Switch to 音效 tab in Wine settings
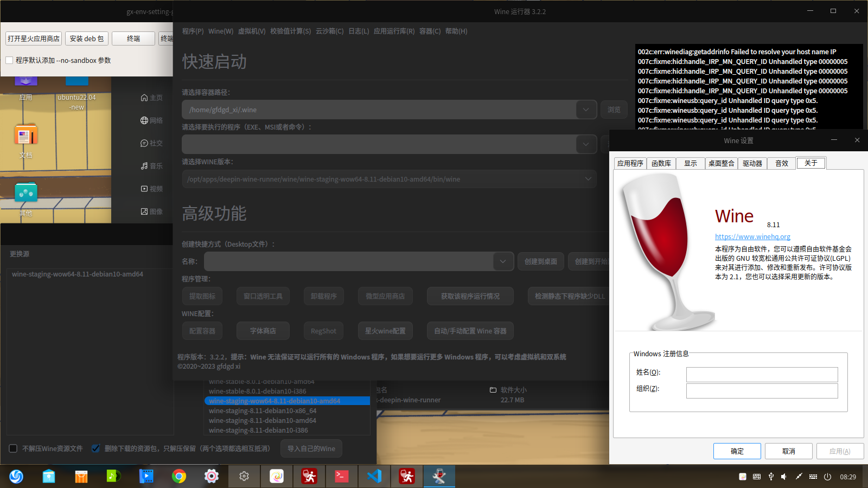This screenshot has width=868, height=488. [782, 163]
